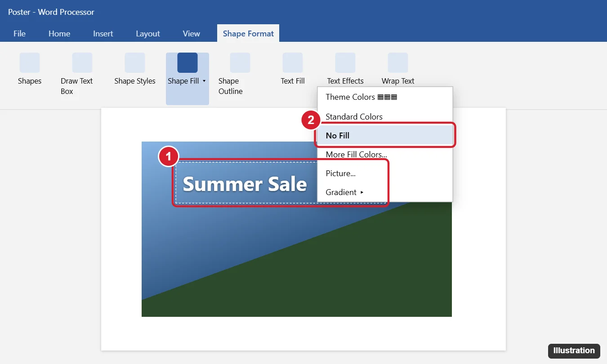The height and width of the screenshot is (364, 607).
Task: Choose the Picture fill option
Action: pyautogui.click(x=385, y=173)
